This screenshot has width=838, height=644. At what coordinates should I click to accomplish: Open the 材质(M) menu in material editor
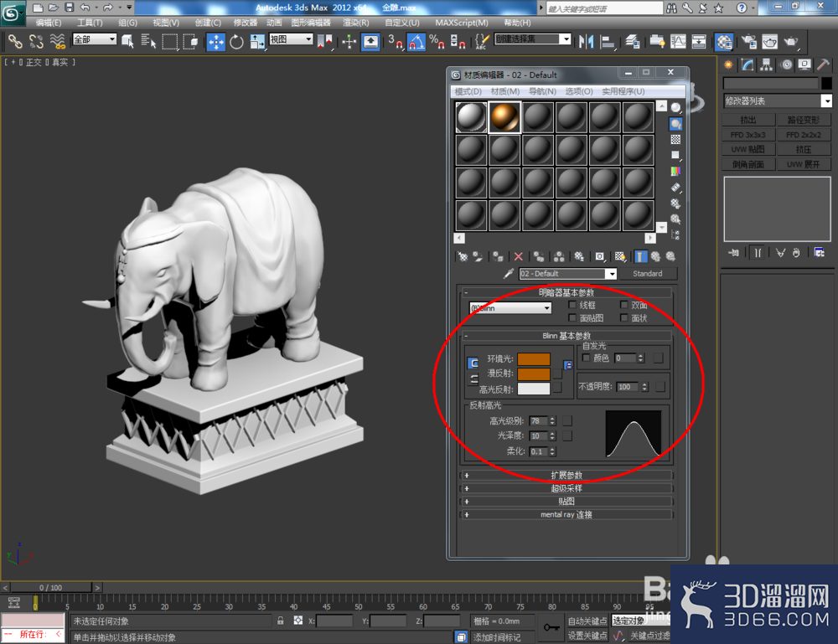click(505, 91)
